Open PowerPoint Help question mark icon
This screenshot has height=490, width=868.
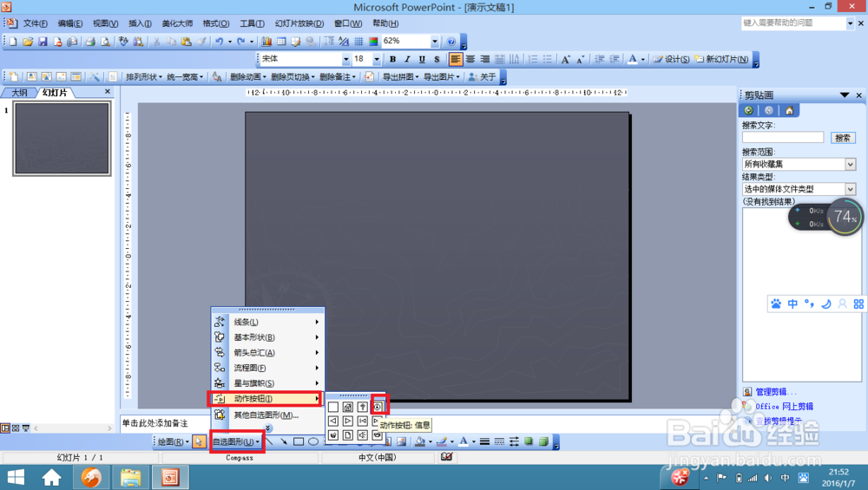451,42
